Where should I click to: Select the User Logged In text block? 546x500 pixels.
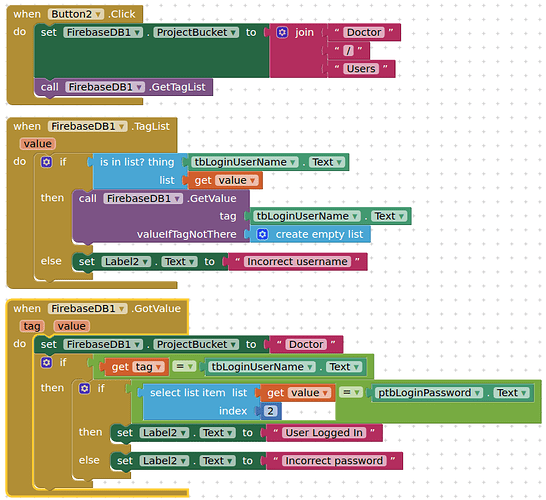(x=324, y=433)
